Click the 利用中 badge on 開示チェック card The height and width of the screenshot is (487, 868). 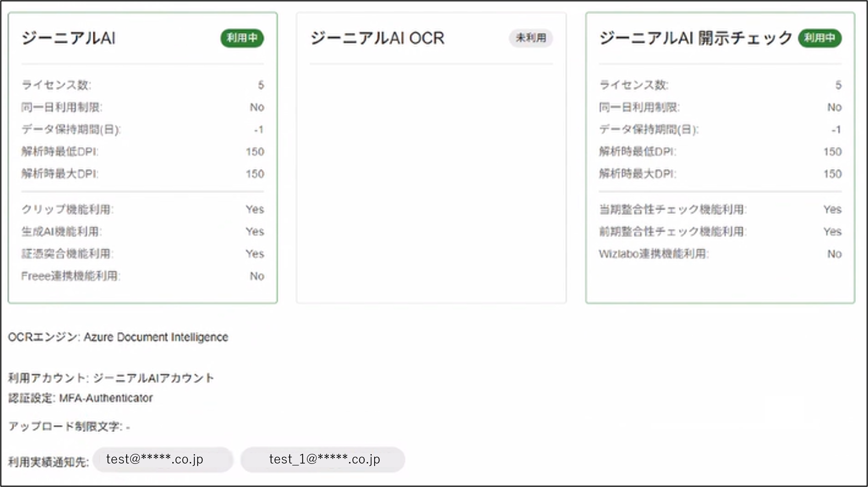(x=820, y=38)
